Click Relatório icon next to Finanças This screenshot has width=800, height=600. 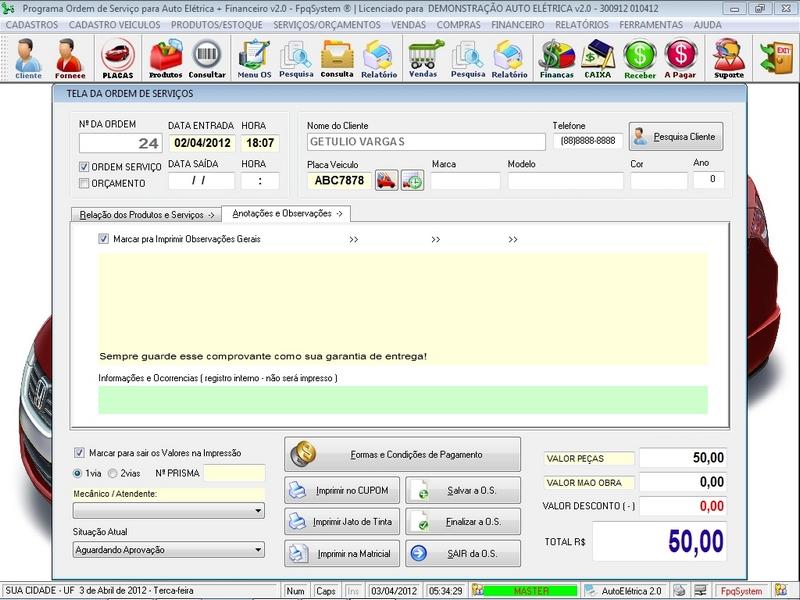point(509,58)
